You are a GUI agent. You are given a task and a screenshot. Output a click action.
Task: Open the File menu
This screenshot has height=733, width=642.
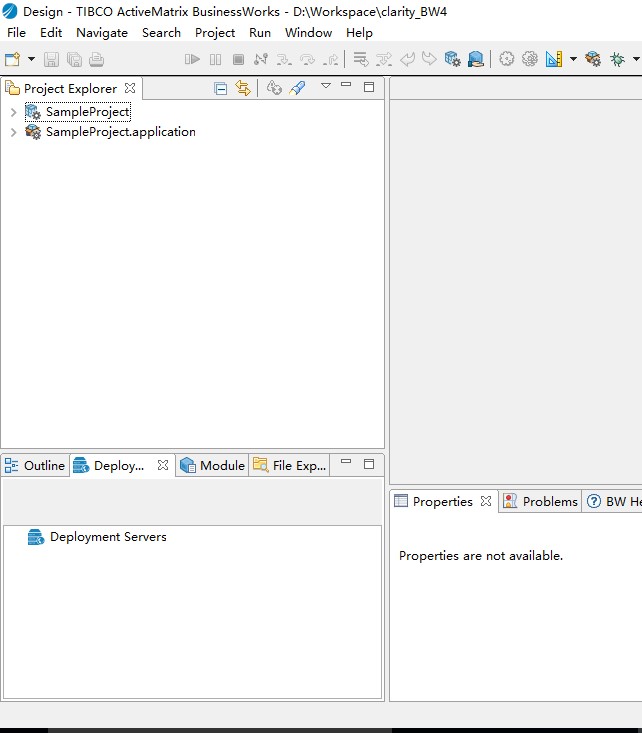coord(16,33)
